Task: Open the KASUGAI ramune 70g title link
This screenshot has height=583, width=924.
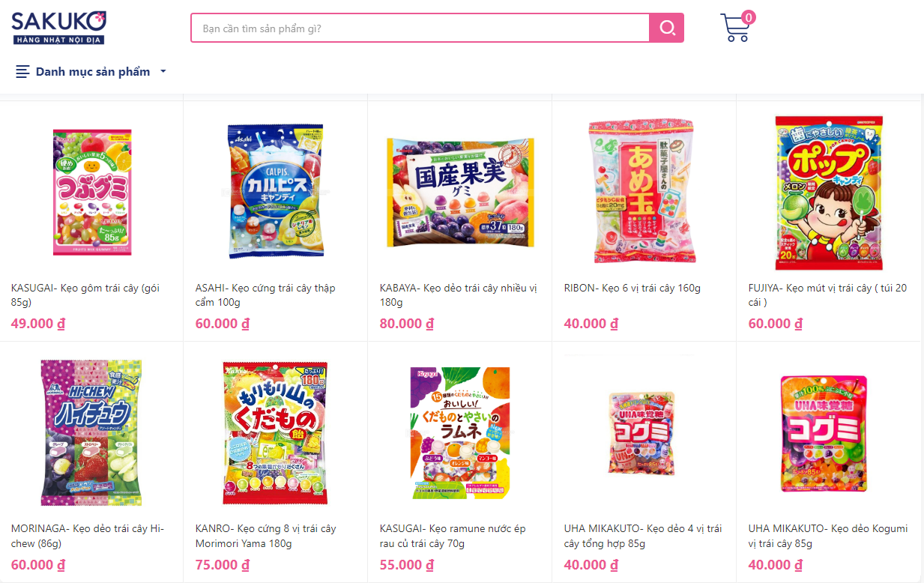Action: [453, 536]
